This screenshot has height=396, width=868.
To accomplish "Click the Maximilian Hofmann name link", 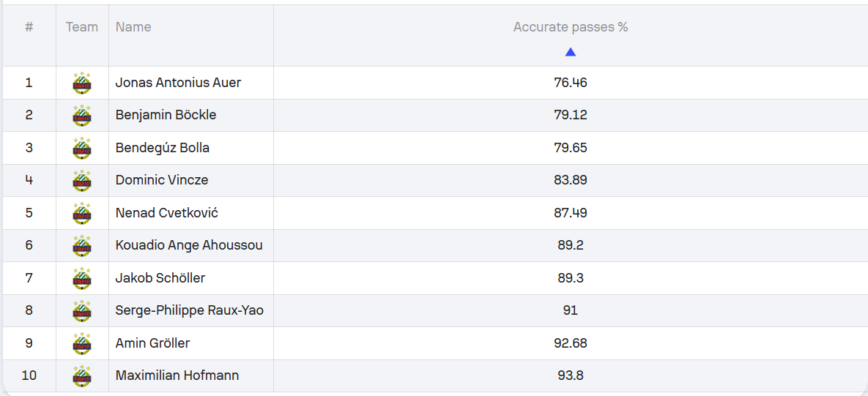I will pos(177,376).
